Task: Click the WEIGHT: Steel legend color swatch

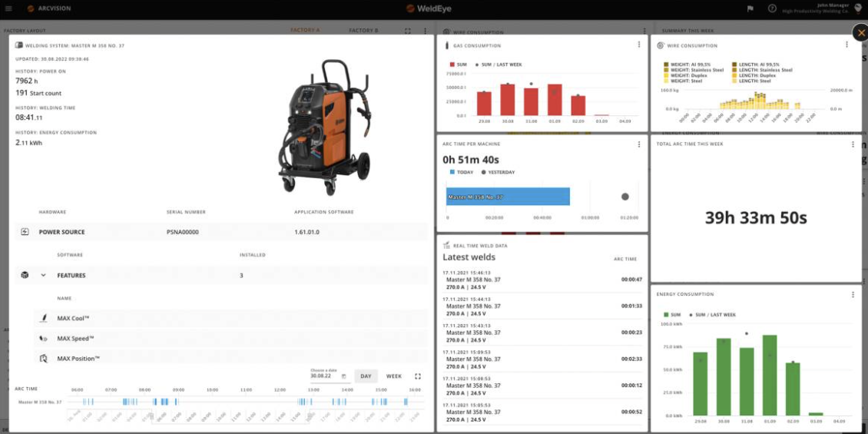Action: (x=664, y=81)
